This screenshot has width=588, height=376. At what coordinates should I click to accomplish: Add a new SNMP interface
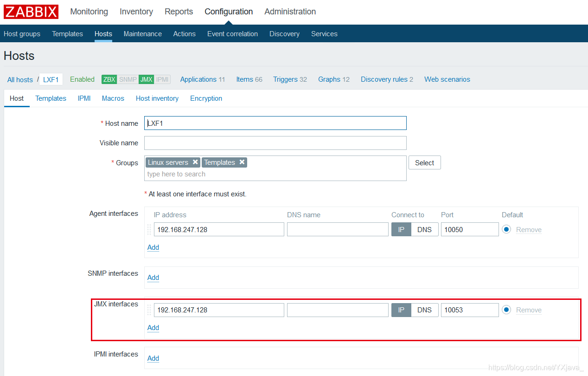tap(153, 278)
